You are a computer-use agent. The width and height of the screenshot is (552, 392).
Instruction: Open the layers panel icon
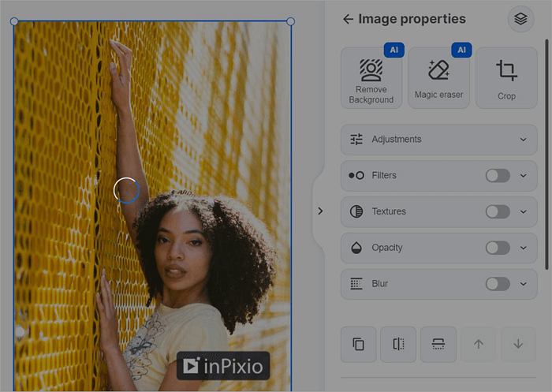(520, 19)
